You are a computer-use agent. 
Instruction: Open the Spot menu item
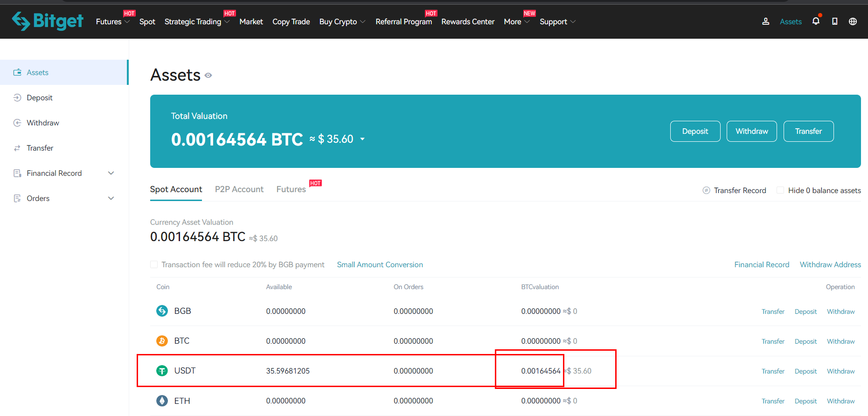click(147, 21)
